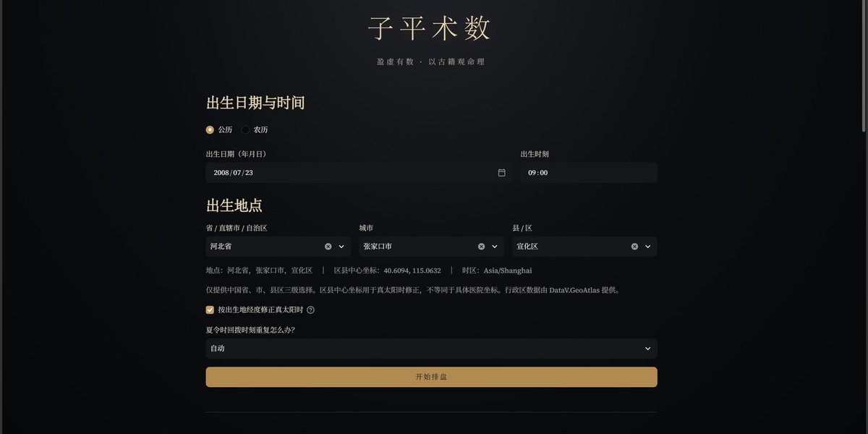Viewport: 868px width, 434px height.
Task: Open the 夏令时 dropdown showing 自动
Action: [x=432, y=349]
